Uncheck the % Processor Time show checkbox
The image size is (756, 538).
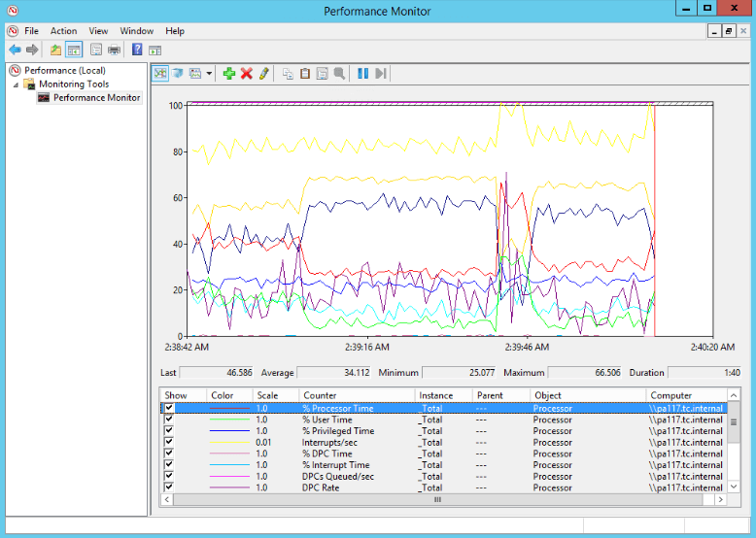[170, 409]
